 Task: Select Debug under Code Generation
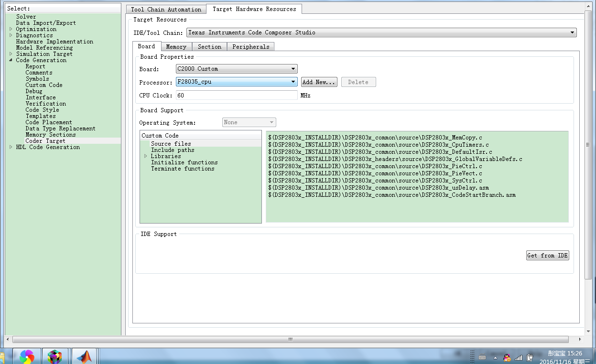click(x=34, y=91)
